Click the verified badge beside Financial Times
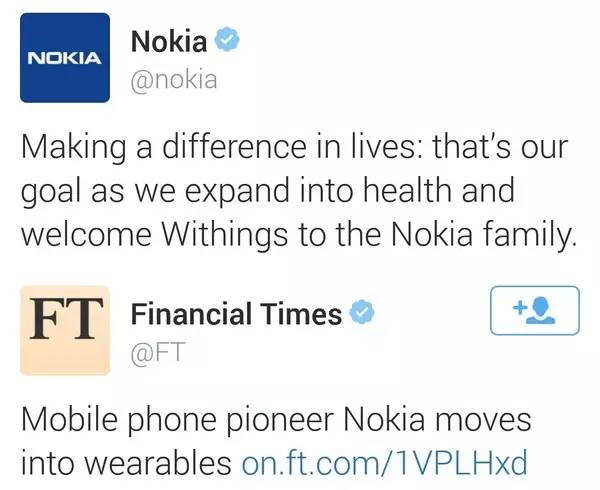Image resolution: width=600 pixels, height=490 pixels. (x=360, y=314)
